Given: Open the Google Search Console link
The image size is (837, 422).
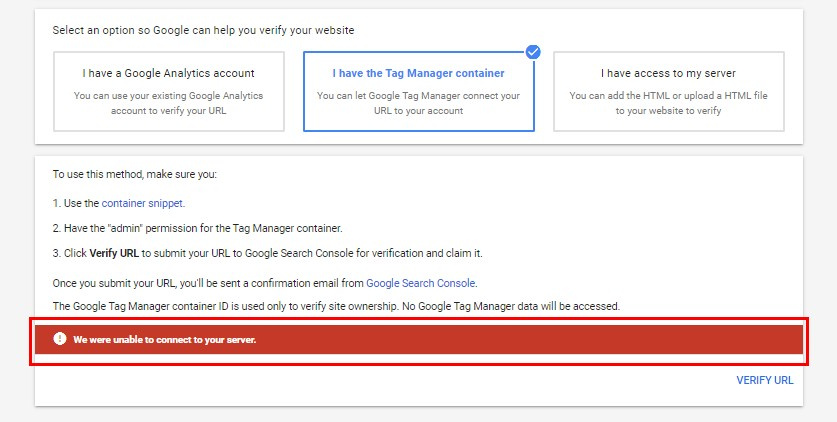Looking at the screenshot, I should click(421, 283).
